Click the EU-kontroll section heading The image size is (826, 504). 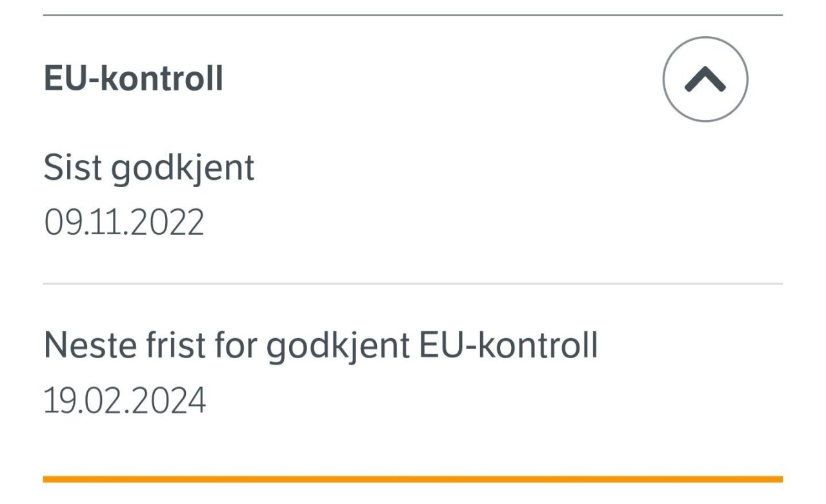134,79
